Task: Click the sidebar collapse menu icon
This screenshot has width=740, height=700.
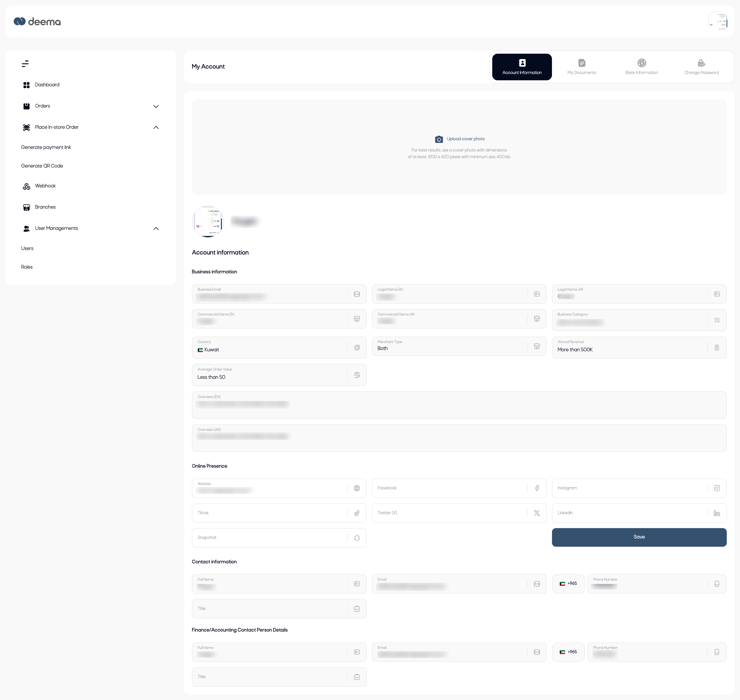Action: pos(25,64)
